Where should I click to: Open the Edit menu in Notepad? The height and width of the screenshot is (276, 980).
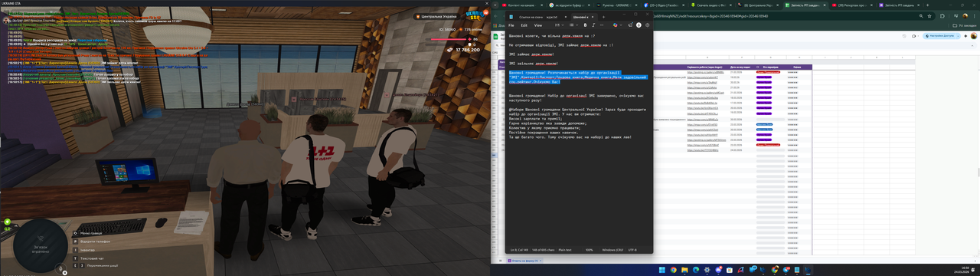[524, 25]
